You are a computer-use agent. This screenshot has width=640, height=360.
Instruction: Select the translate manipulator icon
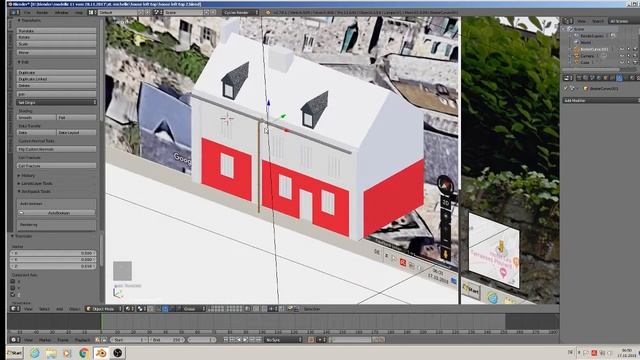coord(165,309)
